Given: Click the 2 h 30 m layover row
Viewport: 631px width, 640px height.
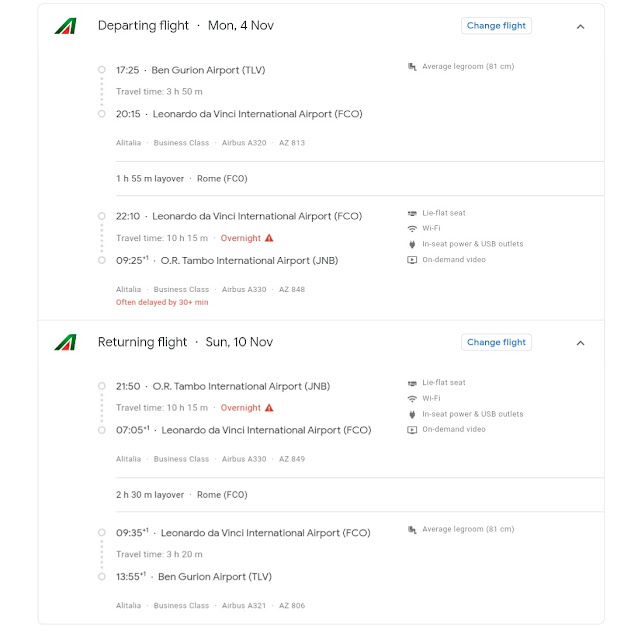Looking at the screenshot, I should pos(181,495).
